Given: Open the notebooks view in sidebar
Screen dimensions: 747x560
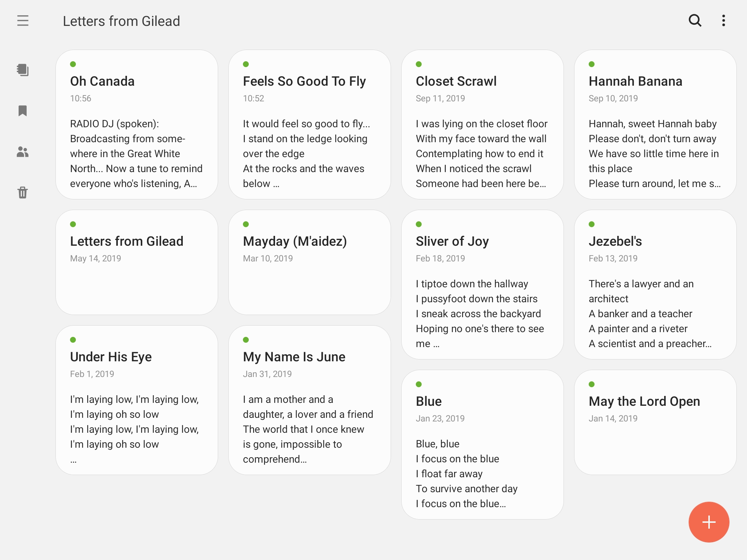Looking at the screenshot, I should pyautogui.click(x=23, y=70).
